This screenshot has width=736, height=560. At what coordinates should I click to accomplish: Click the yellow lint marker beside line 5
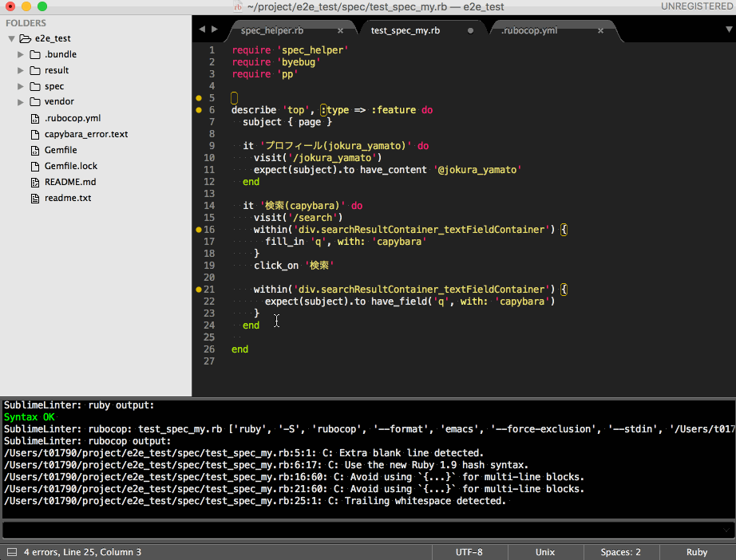(198, 97)
